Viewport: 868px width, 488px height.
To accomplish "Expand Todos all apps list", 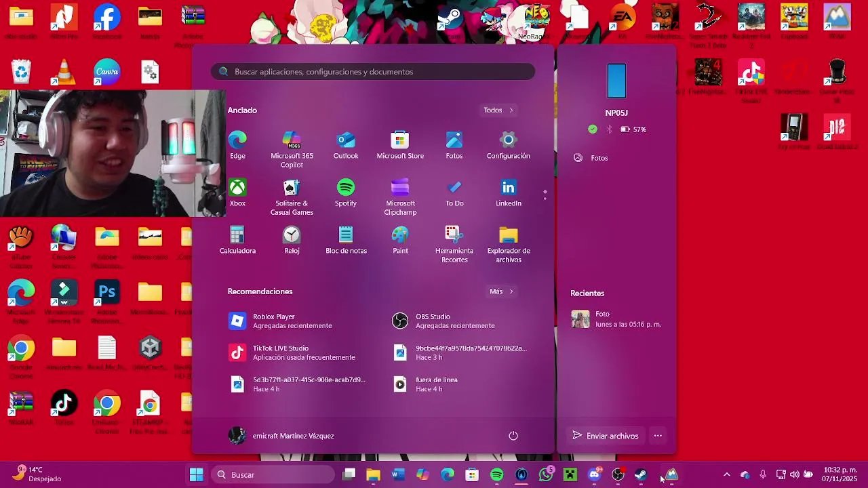I will (498, 110).
